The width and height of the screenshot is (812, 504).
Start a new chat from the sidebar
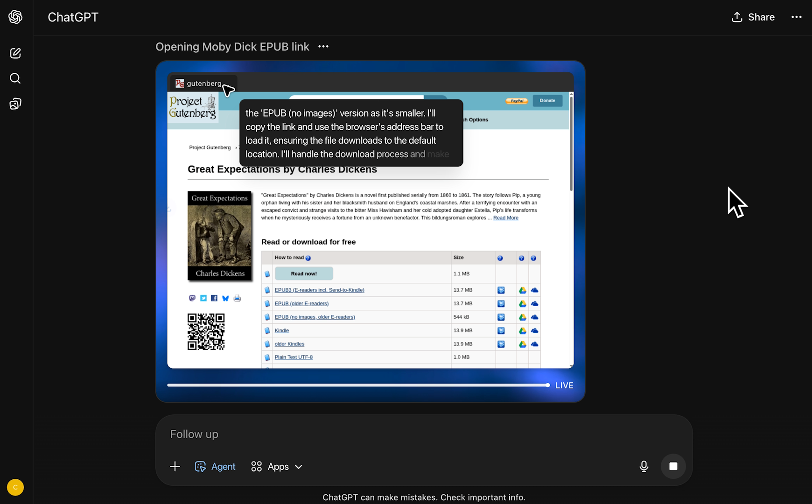tap(15, 53)
